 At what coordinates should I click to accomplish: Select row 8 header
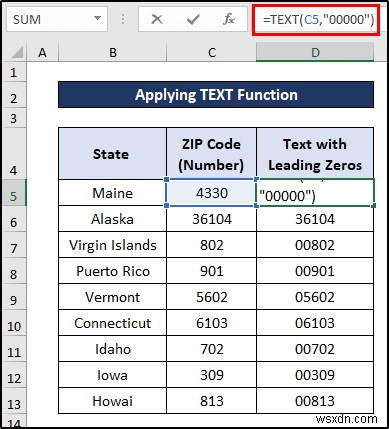pos(14,270)
